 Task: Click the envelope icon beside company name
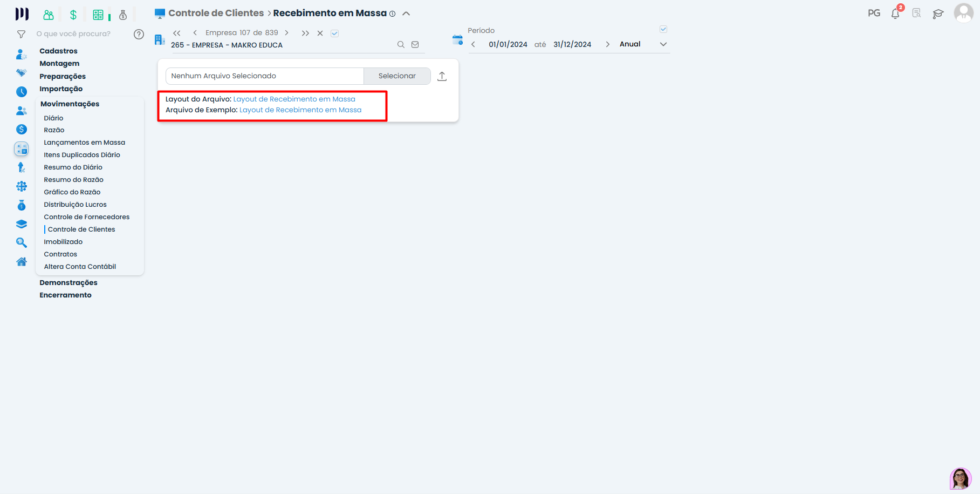pyautogui.click(x=415, y=45)
